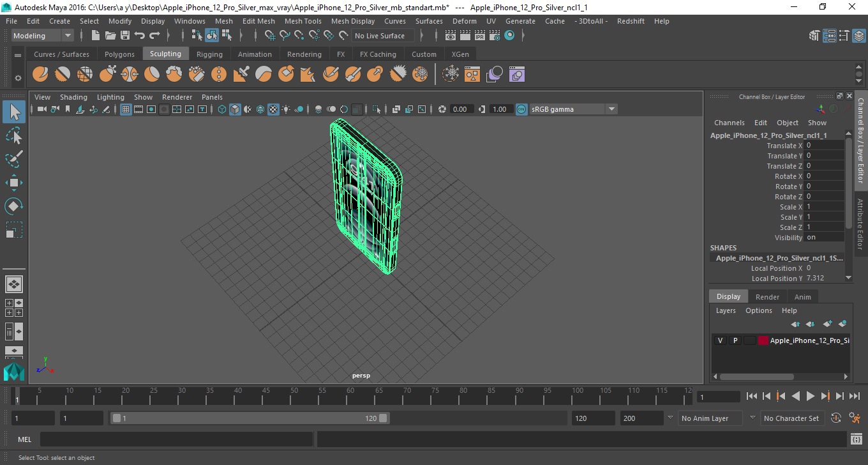Viewport: 868px width, 465px height.
Task: Choose the Wax sculpting tool
Action: tap(264, 75)
